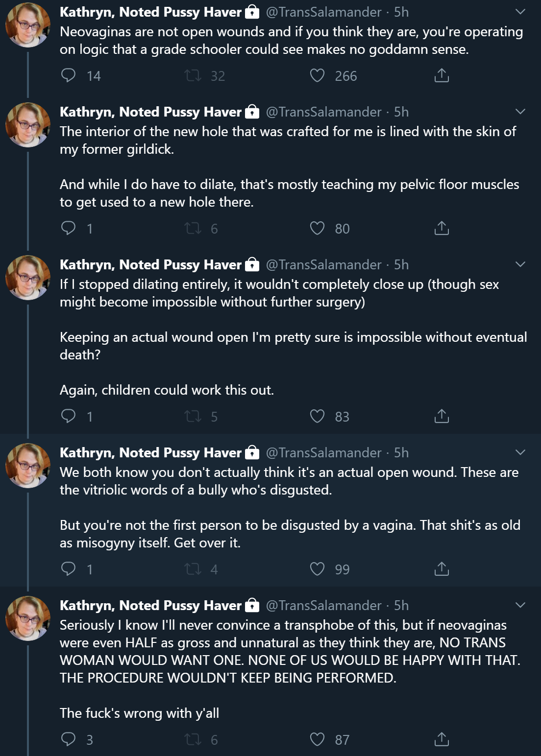Image resolution: width=541 pixels, height=756 pixels.
Task: Open options chevron on 'If I stopped dilating' tweet
Action: (x=520, y=264)
